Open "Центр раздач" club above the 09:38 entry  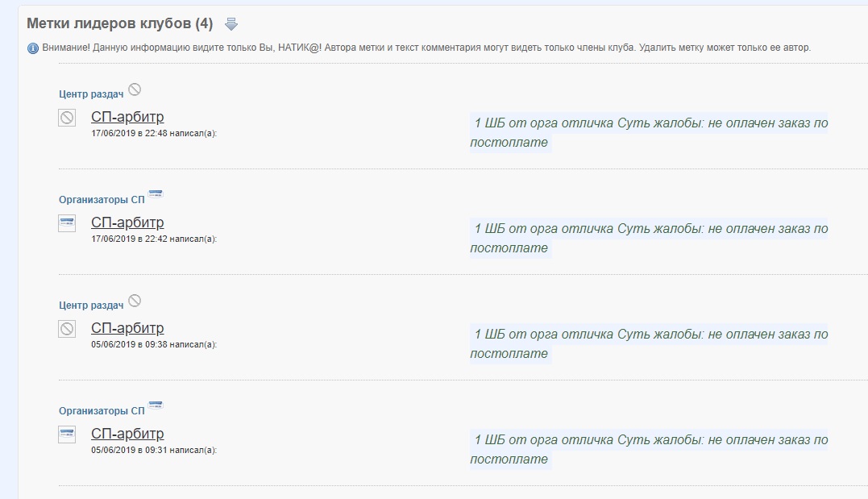click(91, 306)
